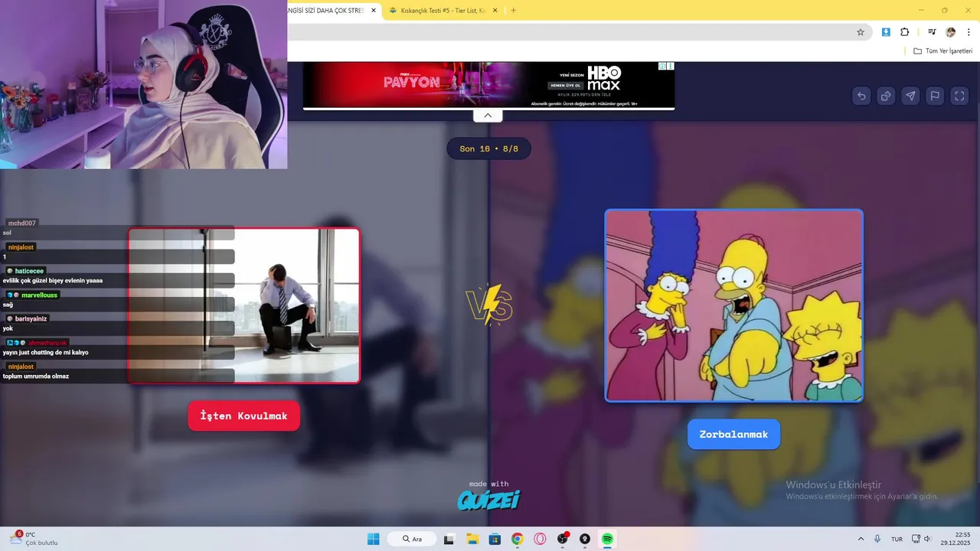Screen dimensions: 980x551
Task: Click the chat message 'yayın just chatting de mi kalıyo'
Action: 45,352
